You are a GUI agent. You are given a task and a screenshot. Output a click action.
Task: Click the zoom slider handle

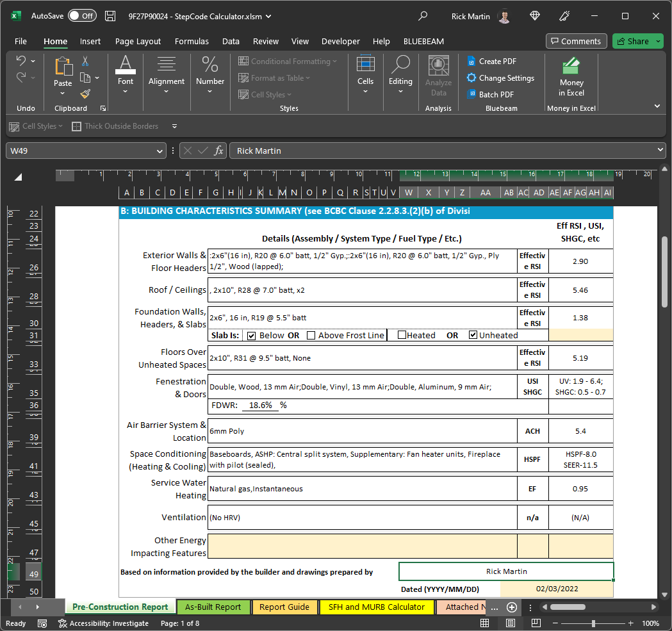coord(593,623)
